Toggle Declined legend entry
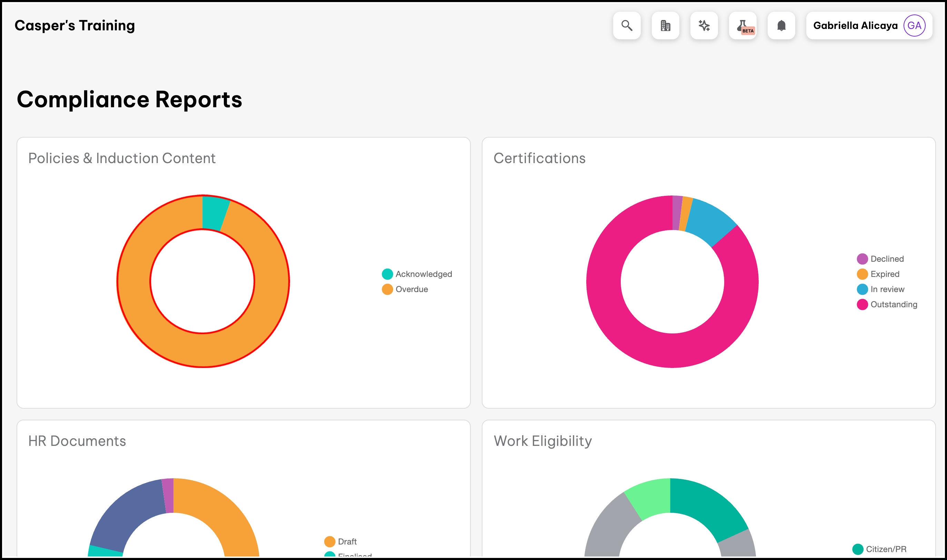947x560 pixels. pyautogui.click(x=880, y=259)
